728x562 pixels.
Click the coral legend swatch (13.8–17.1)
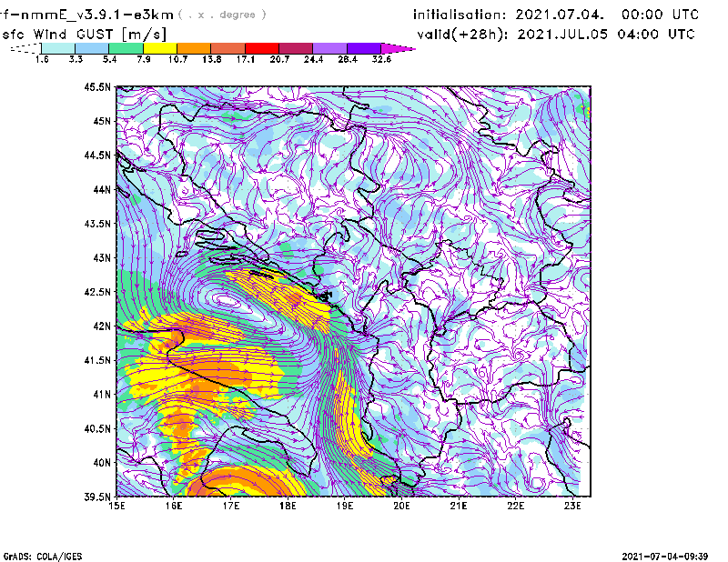228,48
